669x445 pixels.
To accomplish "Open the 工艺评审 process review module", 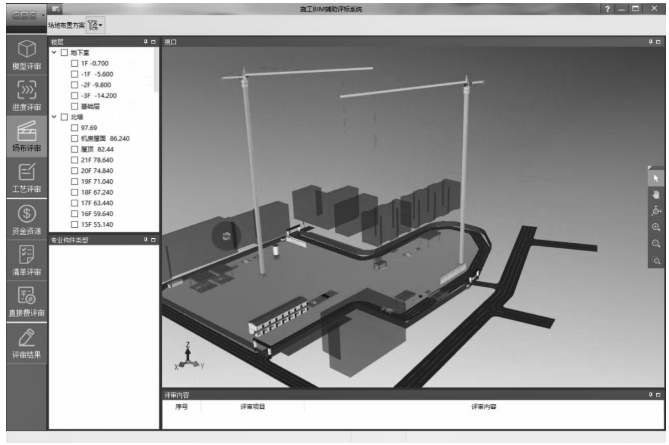I will point(26,177).
